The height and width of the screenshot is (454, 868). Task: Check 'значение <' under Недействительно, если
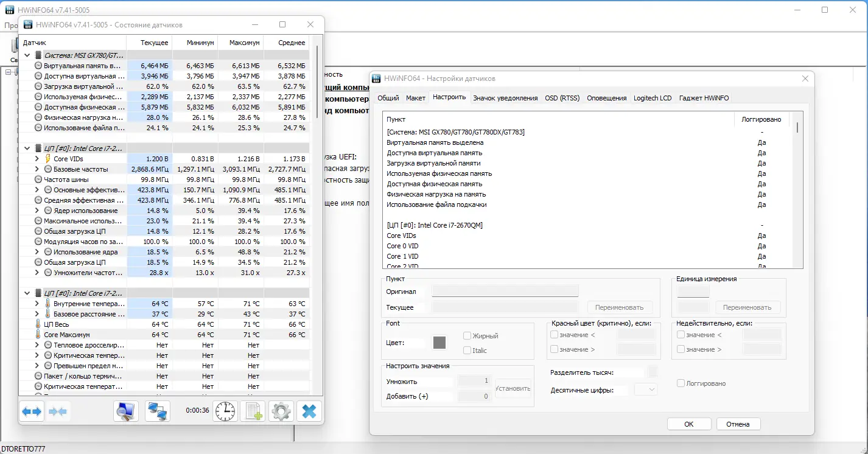(681, 335)
